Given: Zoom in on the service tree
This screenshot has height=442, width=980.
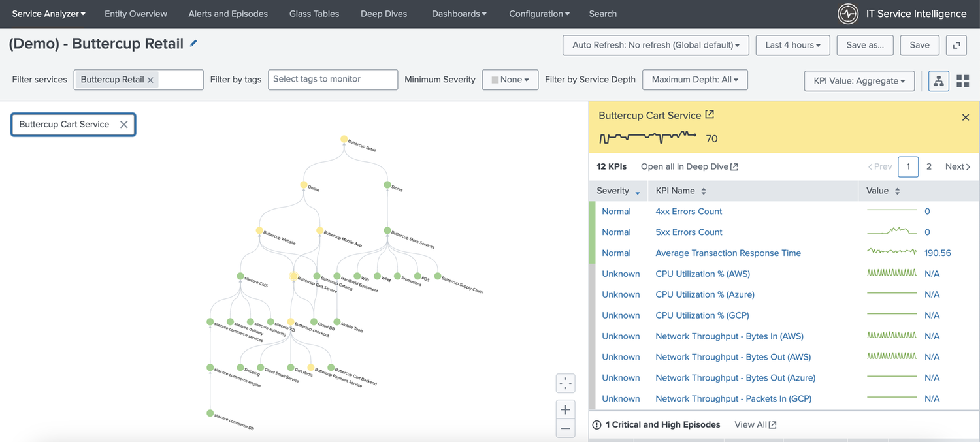Looking at the screenshot, I should coord(566,410).
